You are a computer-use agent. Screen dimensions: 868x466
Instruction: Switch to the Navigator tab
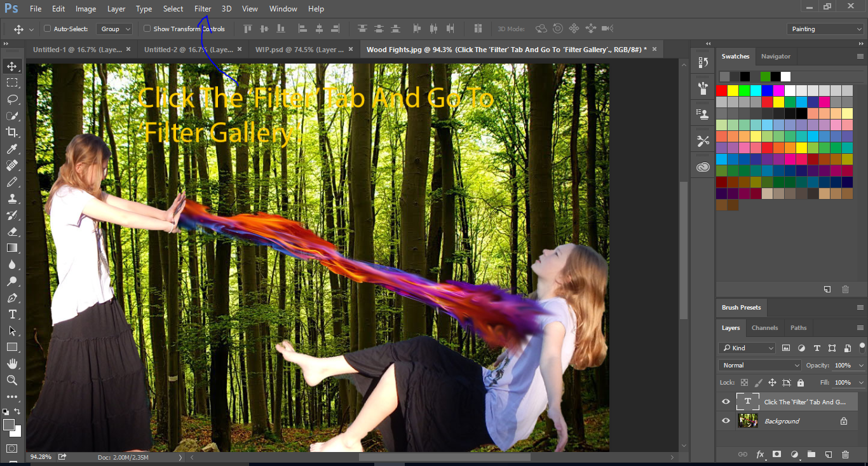(776, 57)
